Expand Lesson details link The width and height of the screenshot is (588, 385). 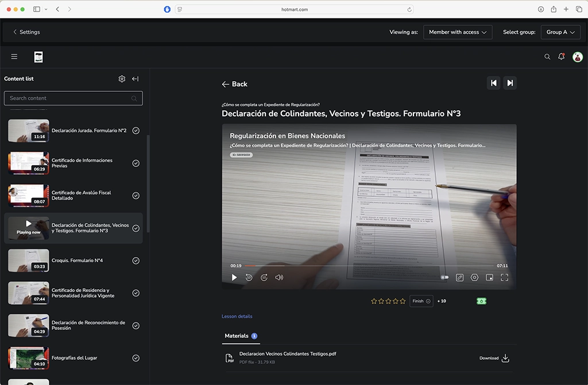click(237, 316)
